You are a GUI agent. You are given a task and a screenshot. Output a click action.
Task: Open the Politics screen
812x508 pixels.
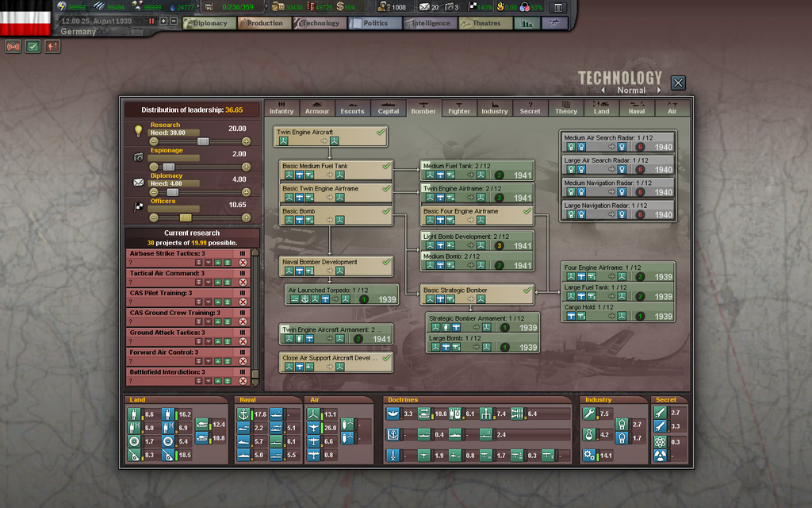[x=375, y=23]
